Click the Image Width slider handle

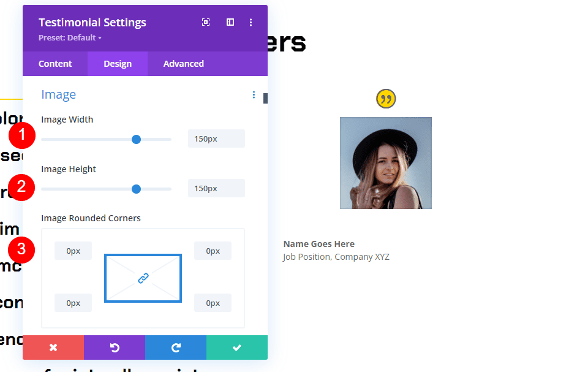point(136,139)
